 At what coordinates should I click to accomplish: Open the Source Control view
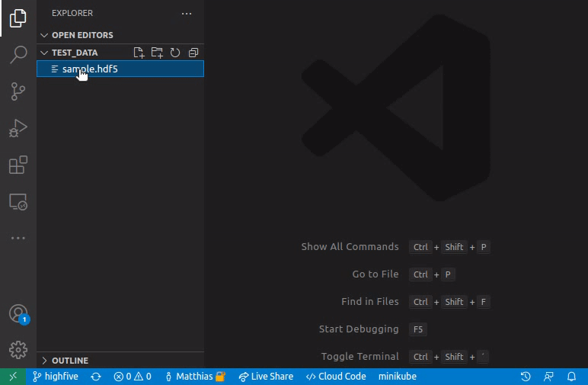click(x=18, y=91)
